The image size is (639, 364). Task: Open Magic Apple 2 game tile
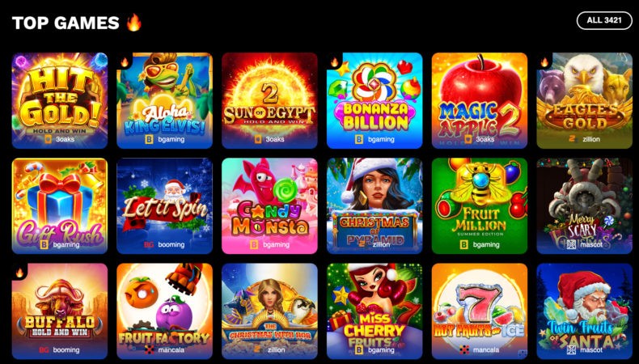pyautogui.click(x=480, y=100)
